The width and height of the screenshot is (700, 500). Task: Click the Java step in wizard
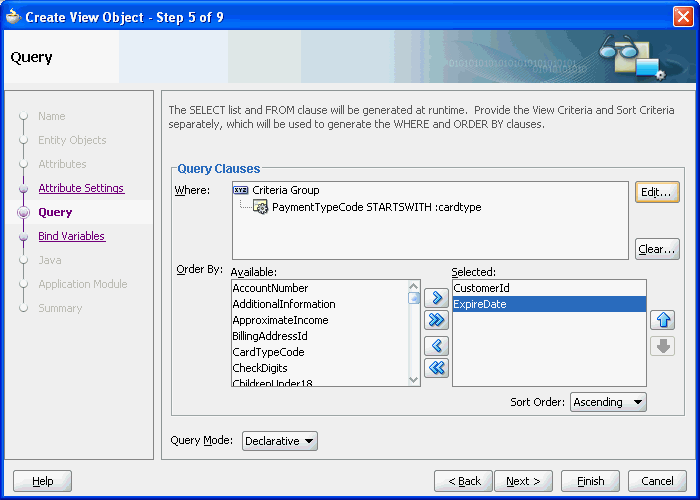click(50, 260)
